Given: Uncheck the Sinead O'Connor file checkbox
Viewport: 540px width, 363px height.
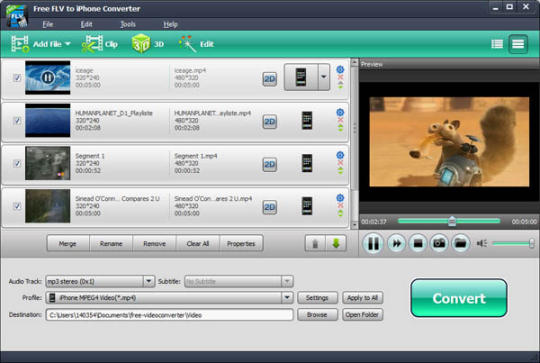Looking at the screenshot, I should point(17,206).
